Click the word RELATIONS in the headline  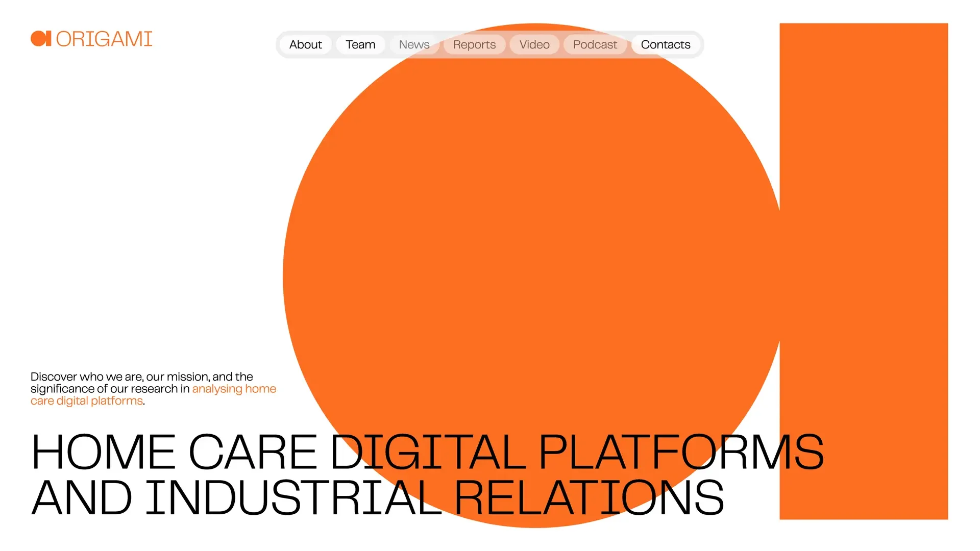coord(589,498)
